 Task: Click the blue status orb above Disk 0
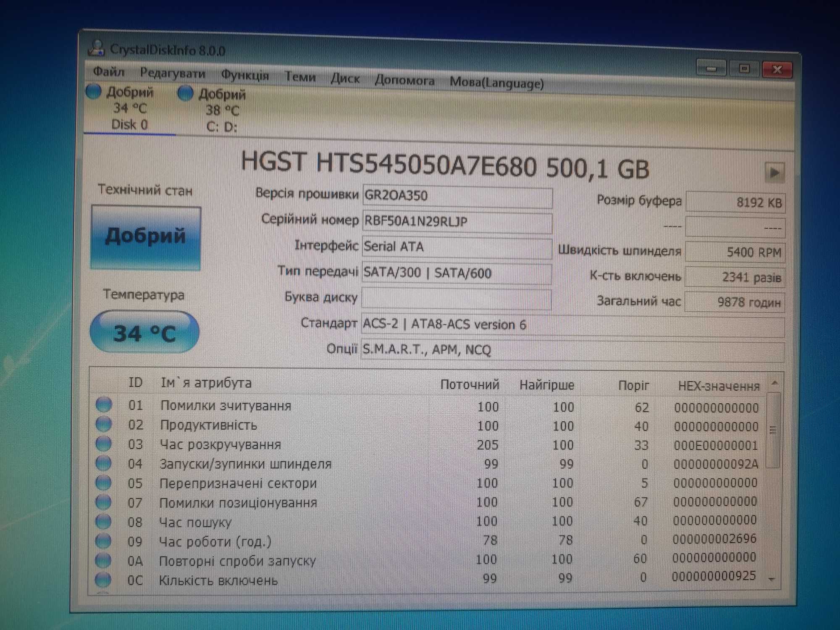[x=93, y=92]
